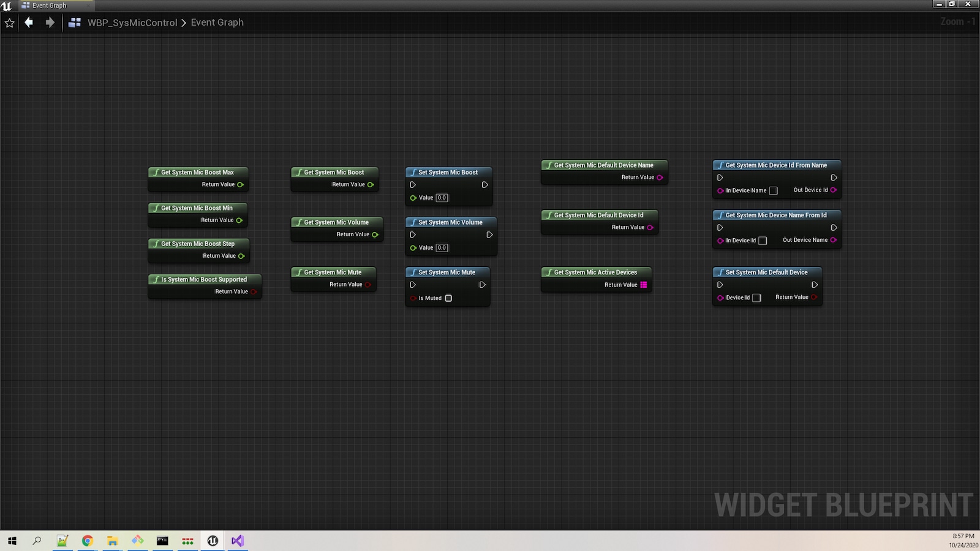Click the back navigation arrow

pyautogui.click(x=29, y=22)
